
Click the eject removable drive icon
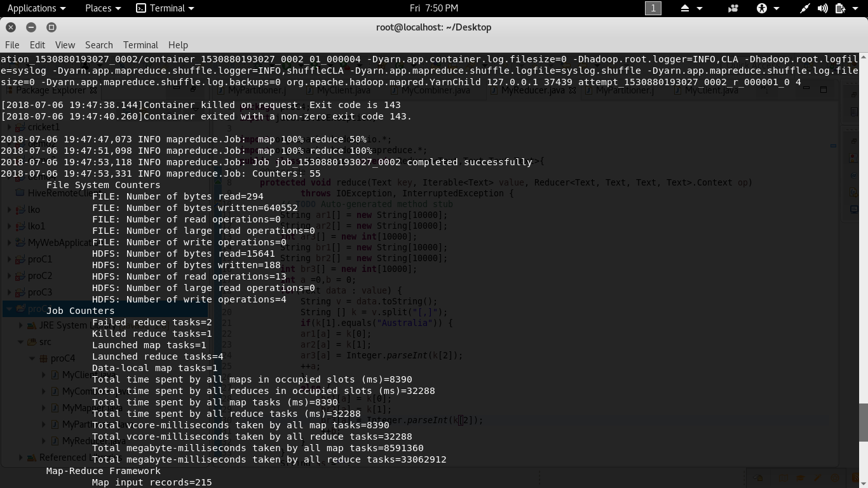[x=685, y=8]
